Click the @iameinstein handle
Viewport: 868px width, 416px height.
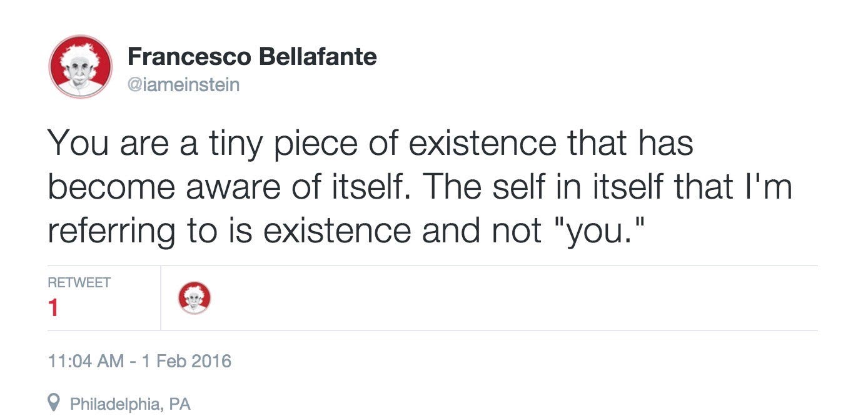point(183,84)
